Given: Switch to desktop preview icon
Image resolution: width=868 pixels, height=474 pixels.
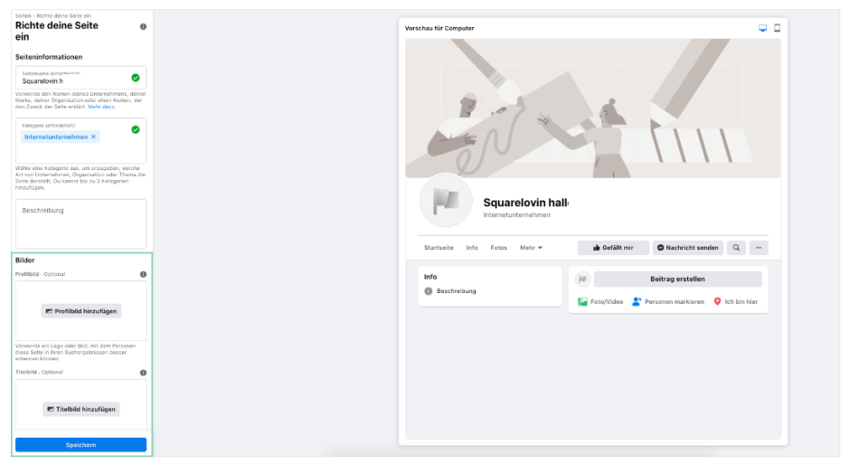Looking at the screenshot, I should [763, 28].
